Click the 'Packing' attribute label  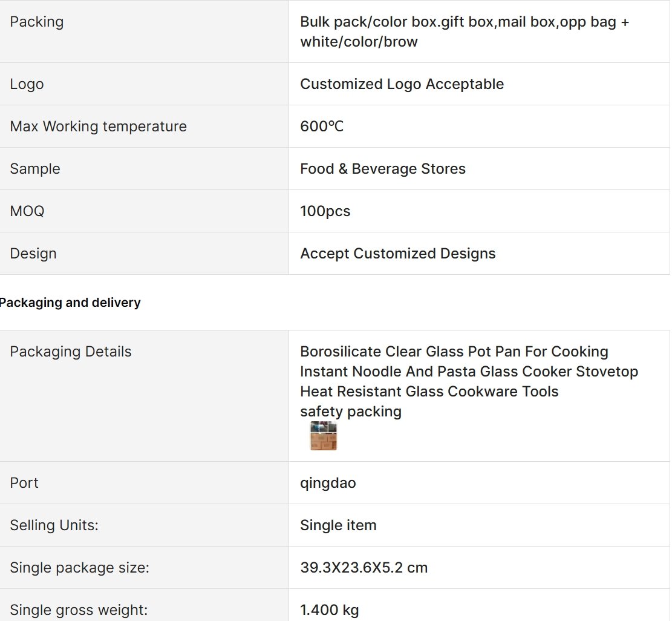37,22
